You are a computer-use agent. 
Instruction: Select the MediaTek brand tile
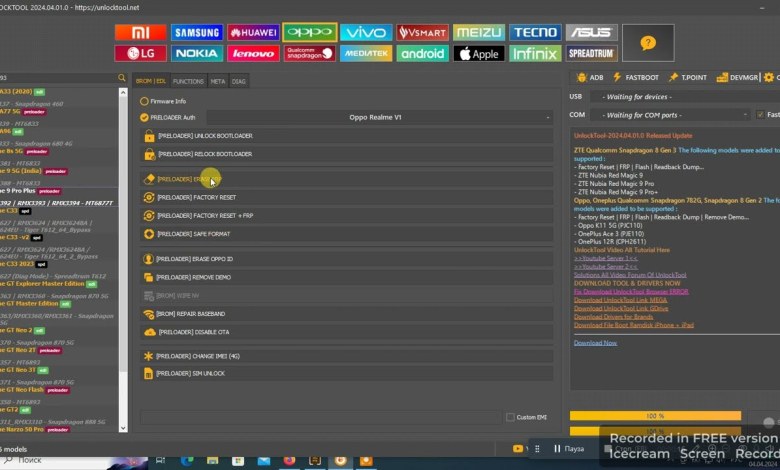[x=365, y=53]
